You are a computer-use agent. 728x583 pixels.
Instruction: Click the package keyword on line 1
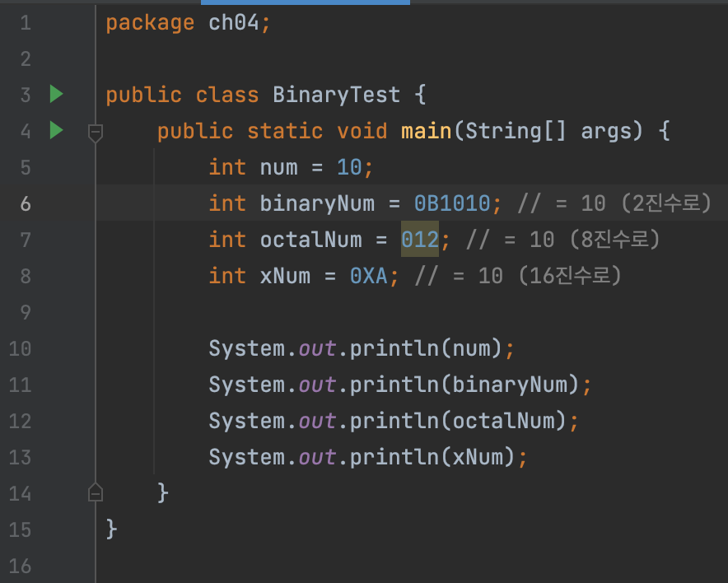(x=150, y=22)
